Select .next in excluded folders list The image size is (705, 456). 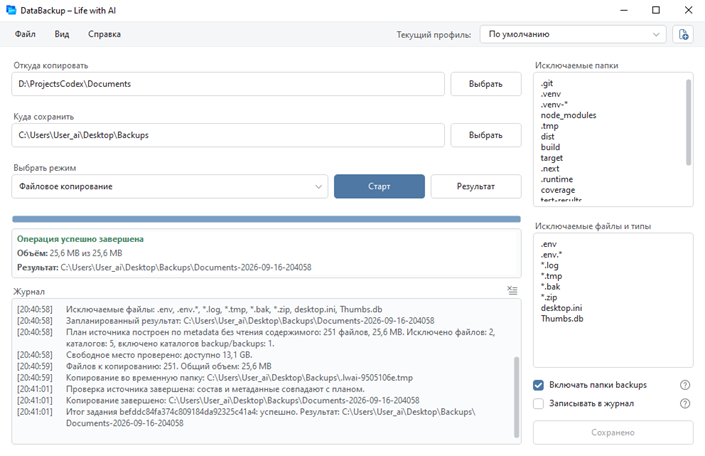(550, 169)
